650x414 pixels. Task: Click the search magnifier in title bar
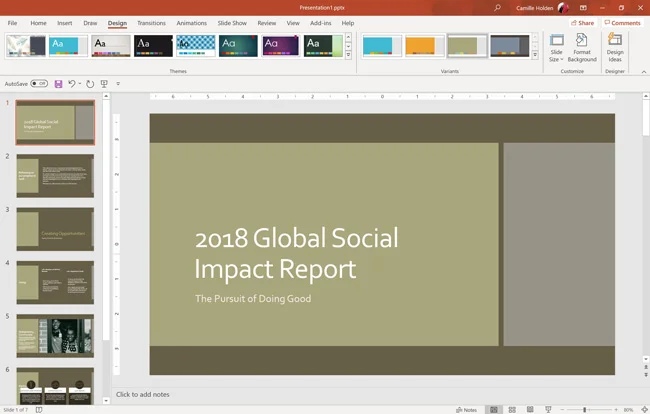(497, 7)
